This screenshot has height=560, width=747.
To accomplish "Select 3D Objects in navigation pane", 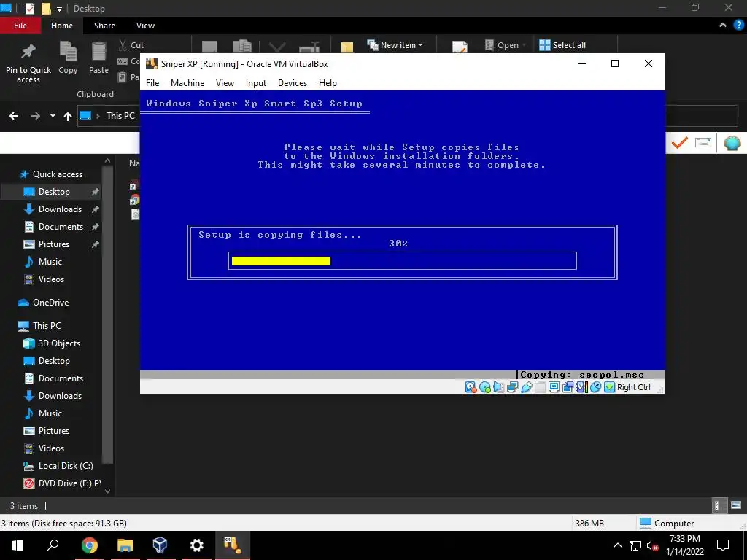I will (59, 343).
